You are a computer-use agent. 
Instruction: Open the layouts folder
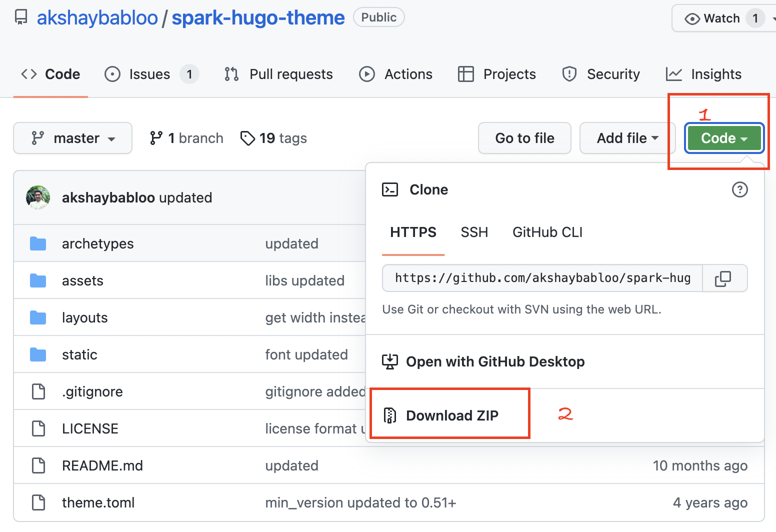tap(85, 317)
